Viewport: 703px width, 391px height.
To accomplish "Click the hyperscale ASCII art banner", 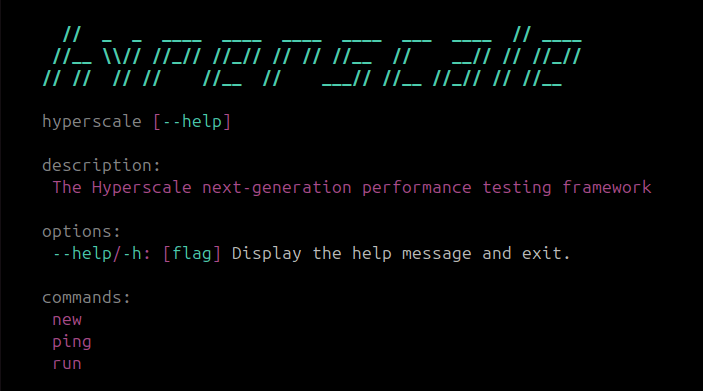I will [x=312, y=56].
